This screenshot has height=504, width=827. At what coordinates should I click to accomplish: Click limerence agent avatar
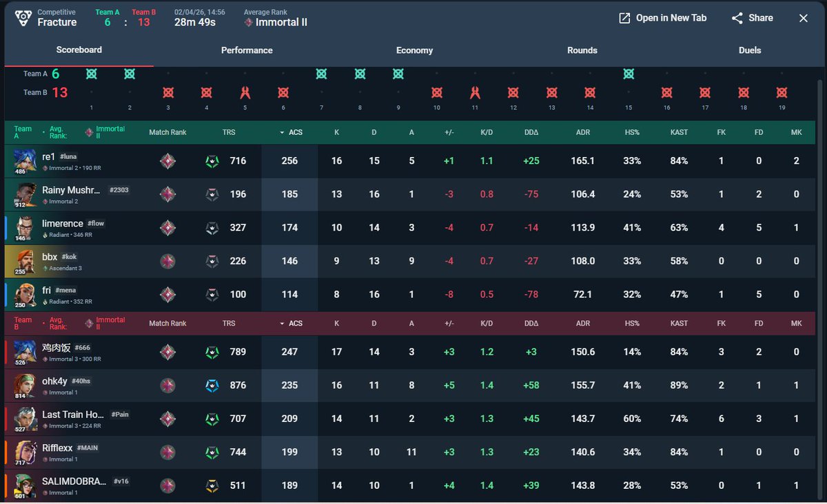(x=25, y=228)
